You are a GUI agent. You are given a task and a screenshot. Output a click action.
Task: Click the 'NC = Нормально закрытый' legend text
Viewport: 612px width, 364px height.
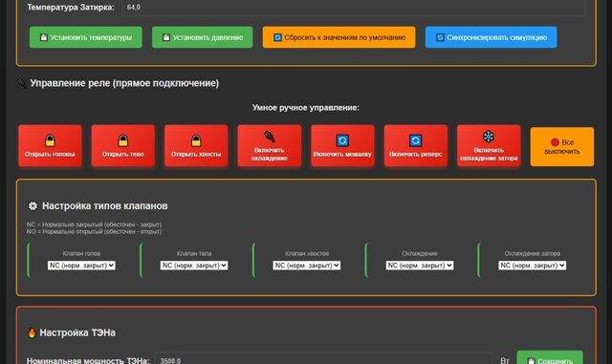94,225
